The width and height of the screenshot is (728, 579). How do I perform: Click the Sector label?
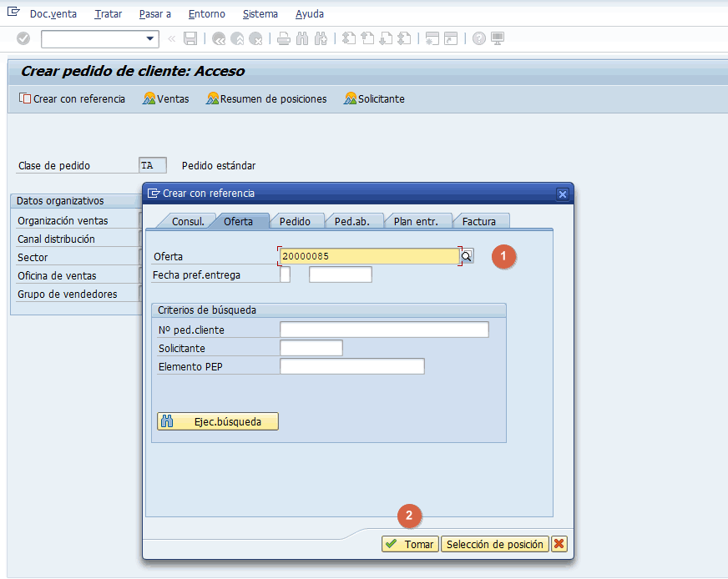click(33, 258)
